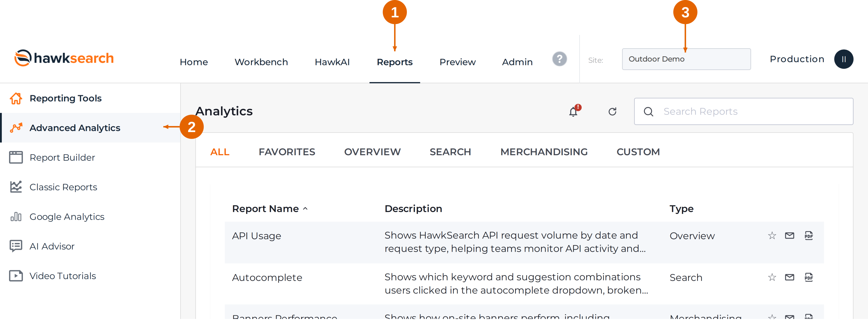Viewport: 868px width, 326px height.
Task: Click the Reporting Tools home icon
Action: (16, 98)
